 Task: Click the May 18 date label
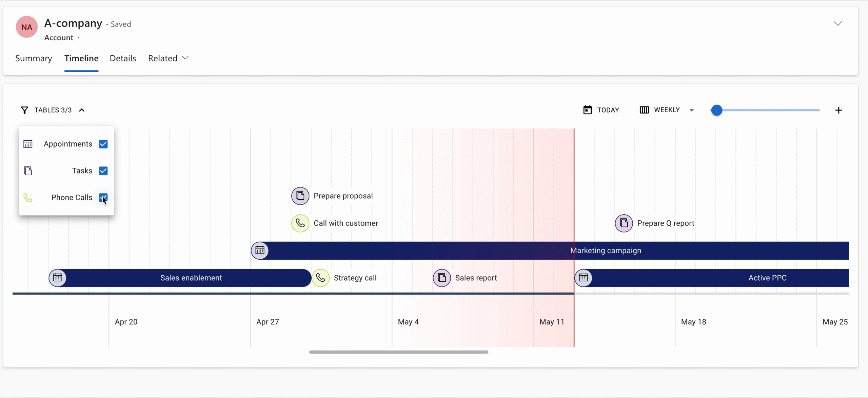click(x=693, y=322)
